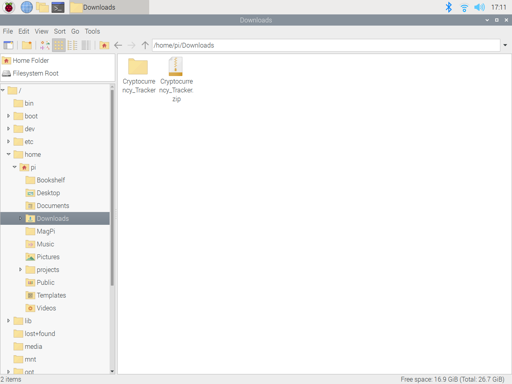Click the /home/pi/Downloads path field

click(326, 45)
